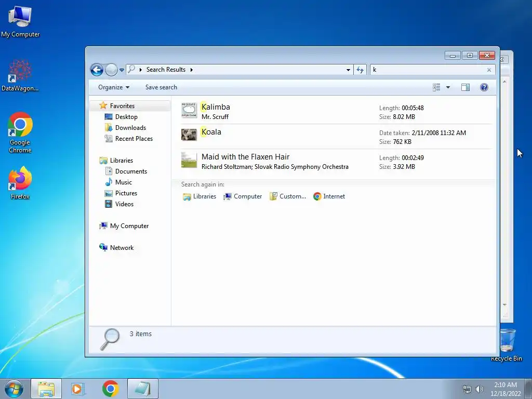Select Maid with the Flaxen Hair title
The height and width of the screenshot is (399, 532).
point(245,157)
